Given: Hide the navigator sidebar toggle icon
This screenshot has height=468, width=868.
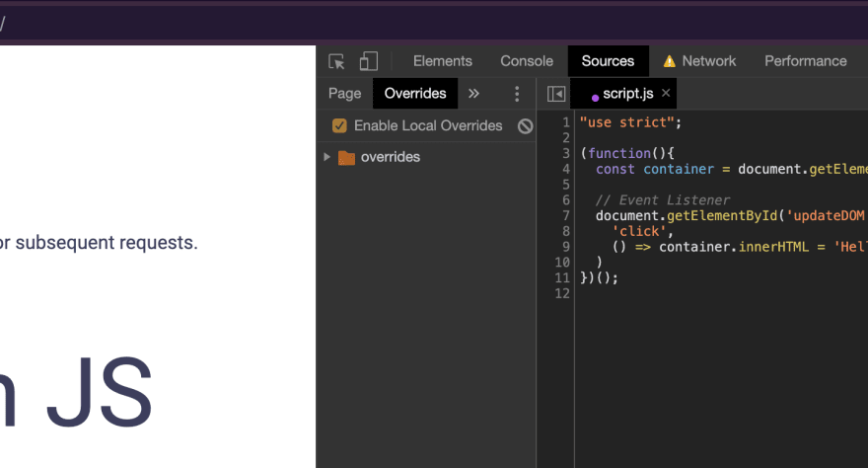Looking at the screenshot, I should coord(555,94).
